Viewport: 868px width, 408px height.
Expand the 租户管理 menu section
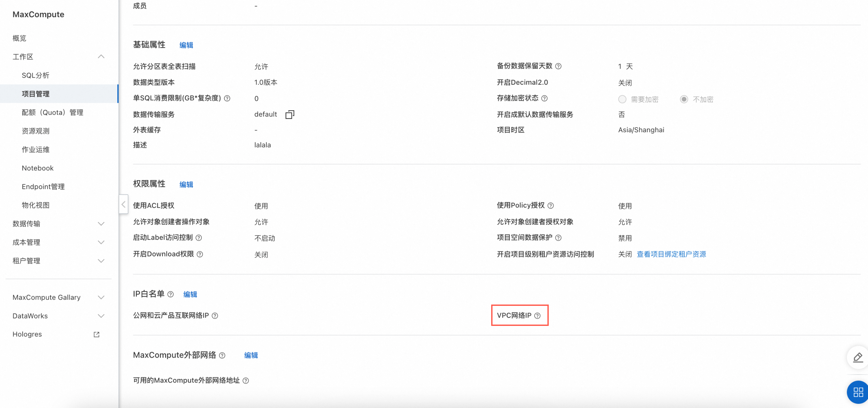[x=101, y=261]
